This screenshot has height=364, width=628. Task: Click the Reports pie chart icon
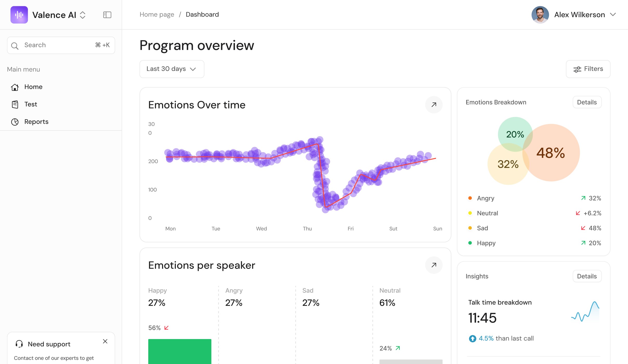[15, 122]
